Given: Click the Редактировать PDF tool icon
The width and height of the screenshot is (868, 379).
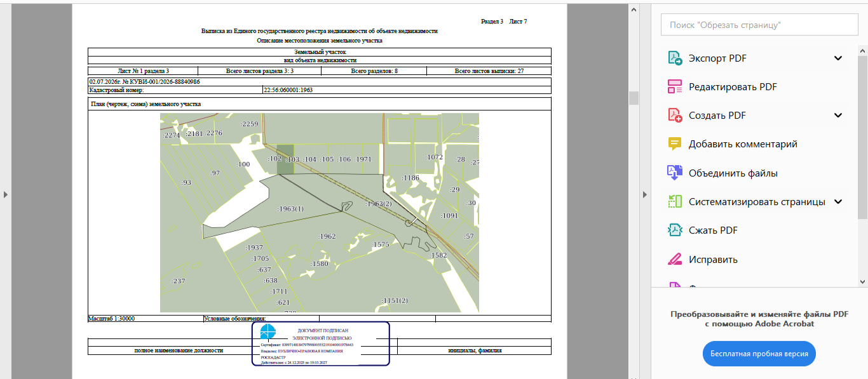Looking at the screenshot, I should click(674, 87).
